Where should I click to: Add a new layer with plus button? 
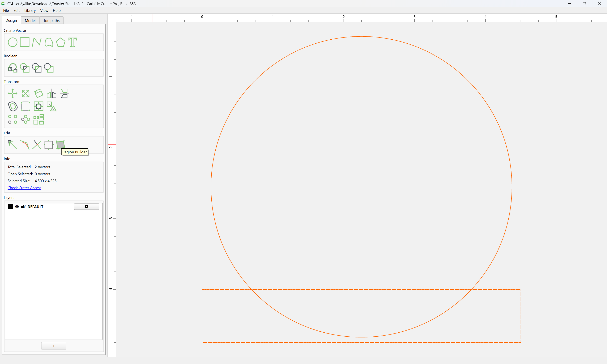pyautogui.click(x=54, y=346)
